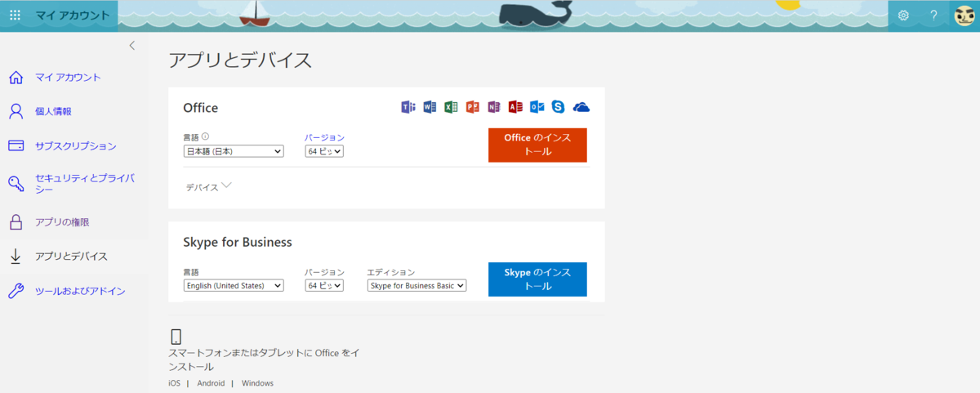Click the Access app icon
980x393 pixels.
[x=515, y=107]
